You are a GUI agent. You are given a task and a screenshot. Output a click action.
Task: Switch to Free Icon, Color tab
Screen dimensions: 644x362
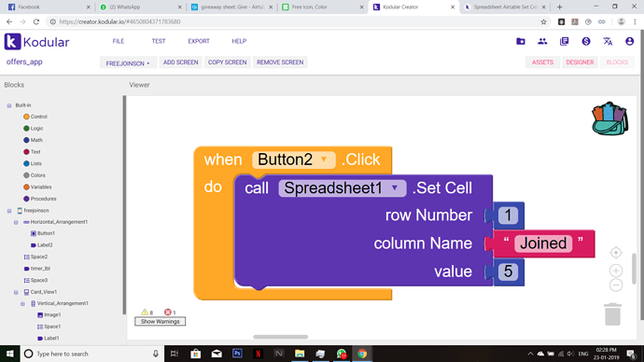(322, 7)
